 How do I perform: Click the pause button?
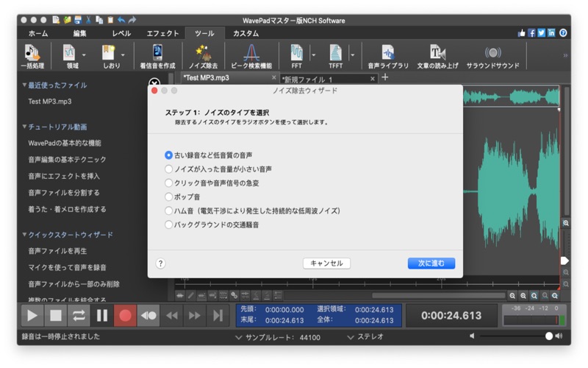(102, 316)
